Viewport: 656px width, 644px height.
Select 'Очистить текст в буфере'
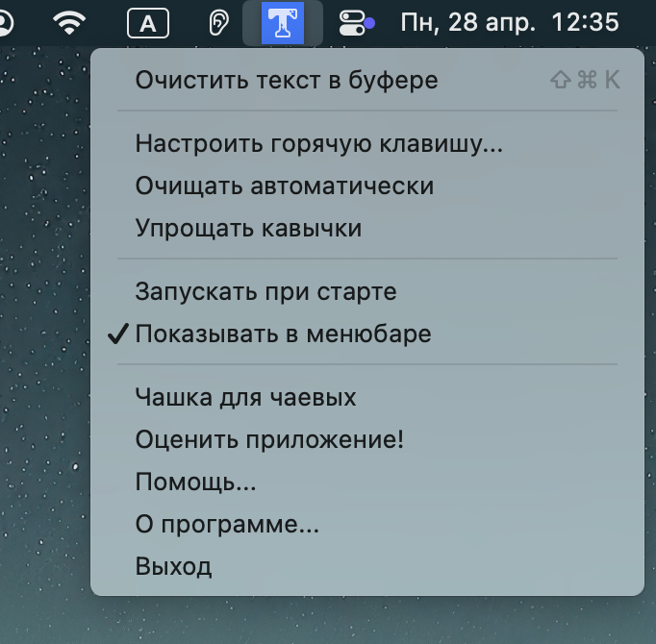click(x=367, y=80)
